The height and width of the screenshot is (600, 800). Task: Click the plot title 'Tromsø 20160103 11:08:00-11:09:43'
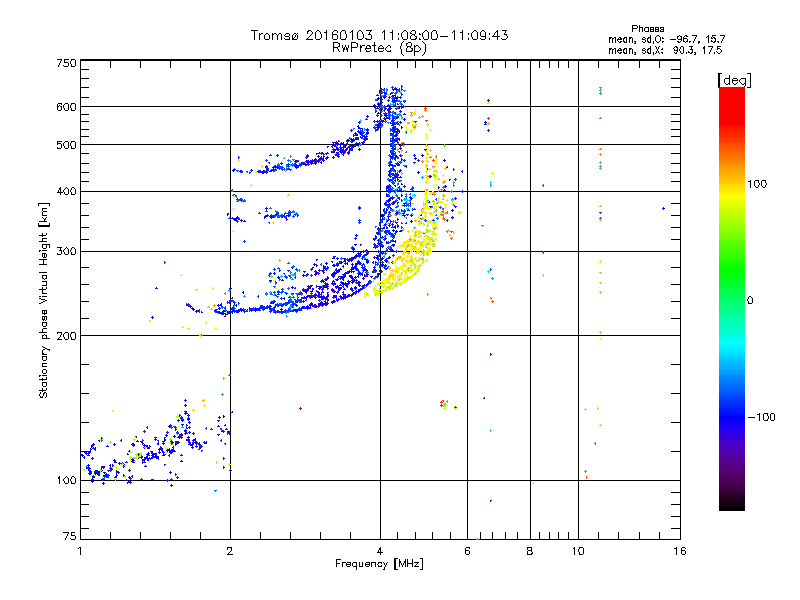pos(379,35)
